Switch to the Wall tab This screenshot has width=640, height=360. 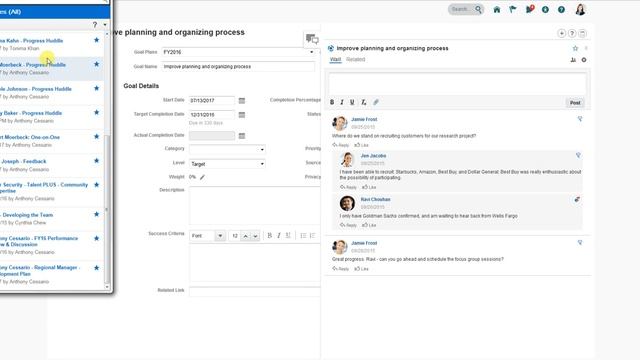pyautogui.click(x=335, y=60)
